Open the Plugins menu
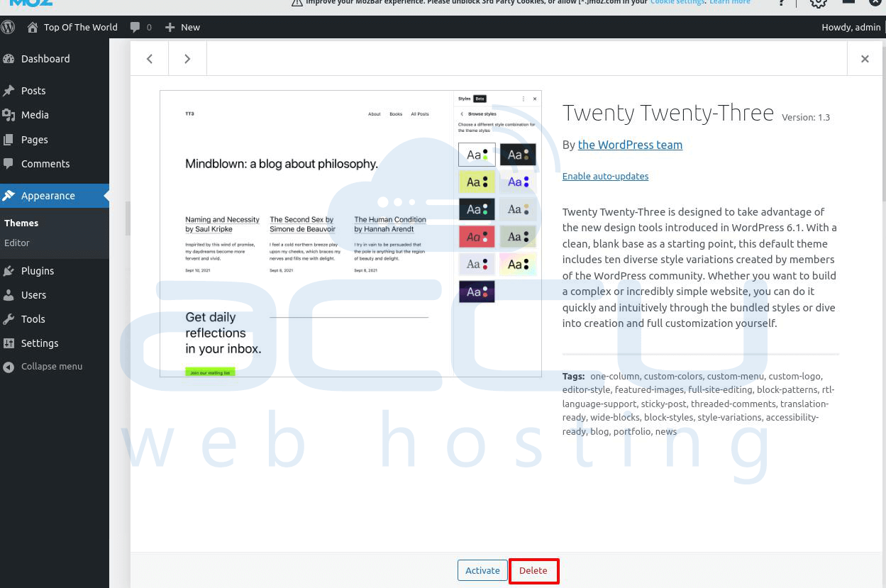The width and height of the screenshot is (886, 588). pyautogui.click(x=55, y=271)
